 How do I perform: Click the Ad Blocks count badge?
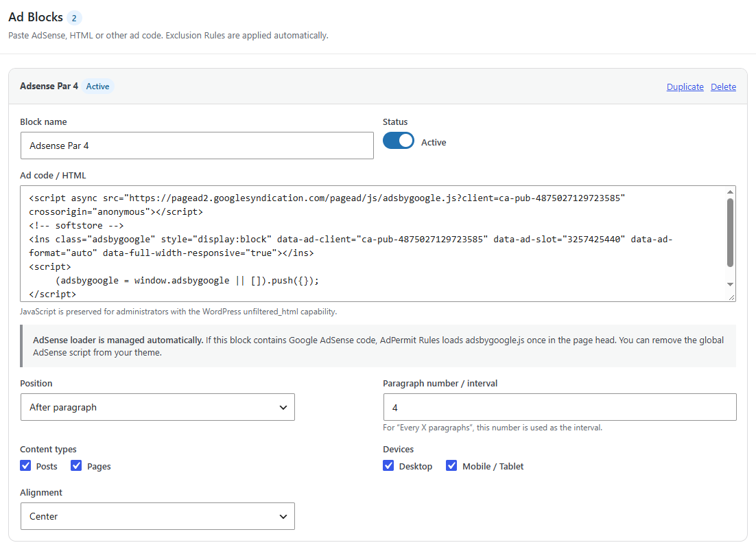[x=74, y=19]
